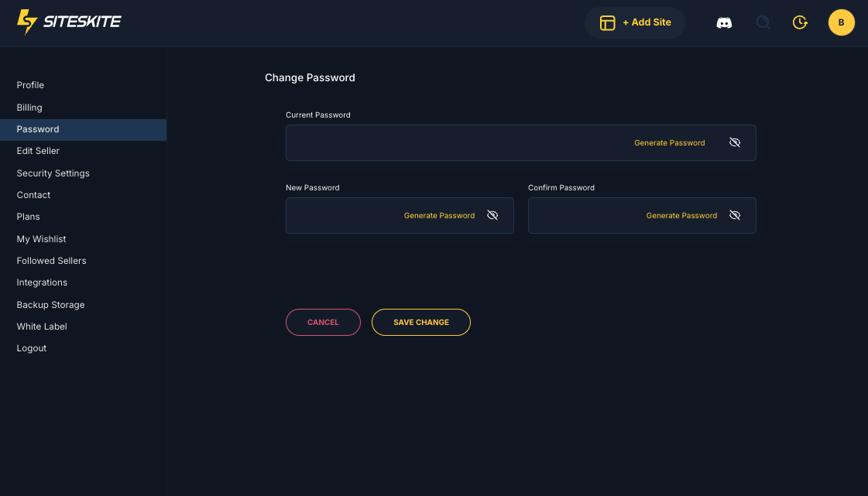Generate password for Current Password field
The width and height of the screenshot is (868, 496).
[x=669, y=143]
